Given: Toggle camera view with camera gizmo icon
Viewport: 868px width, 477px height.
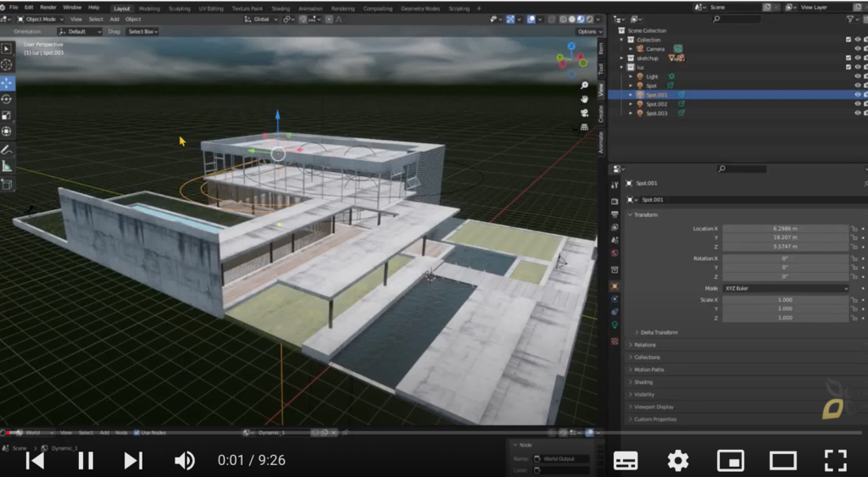Looking at the screenshot, I should [584, 113].
